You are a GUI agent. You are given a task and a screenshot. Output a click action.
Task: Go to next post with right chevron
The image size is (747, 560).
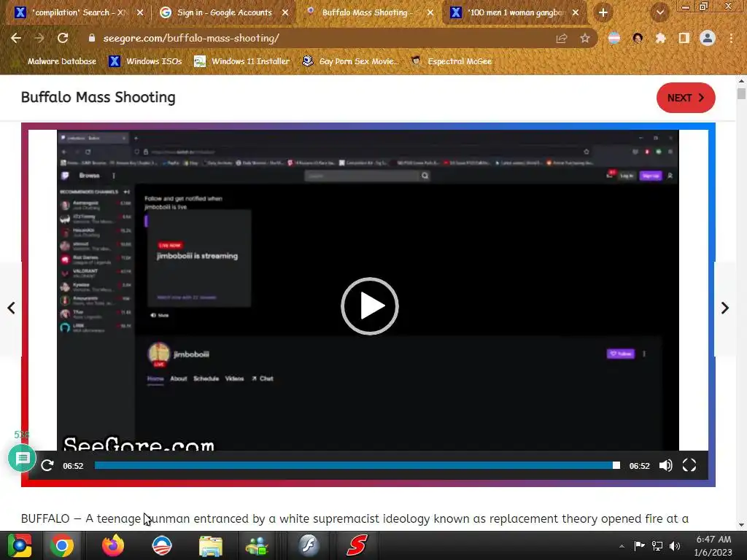click(724, 308)
